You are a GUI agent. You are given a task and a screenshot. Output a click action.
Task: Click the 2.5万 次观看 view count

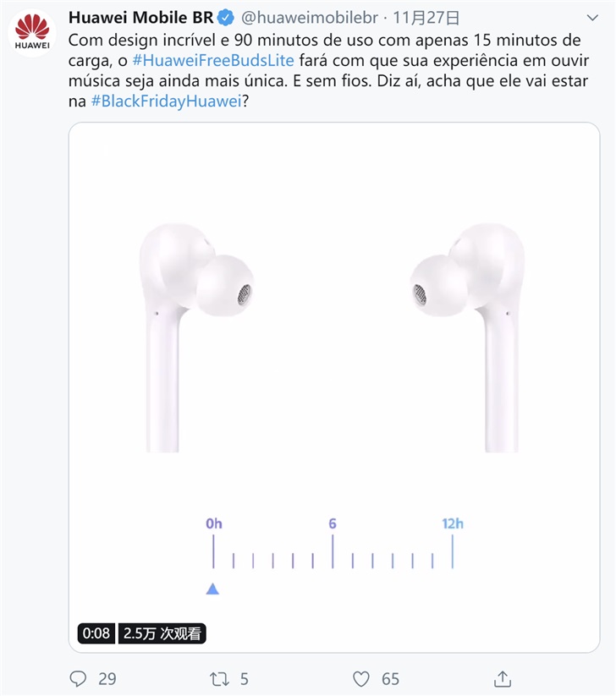[x=162, y=633]
